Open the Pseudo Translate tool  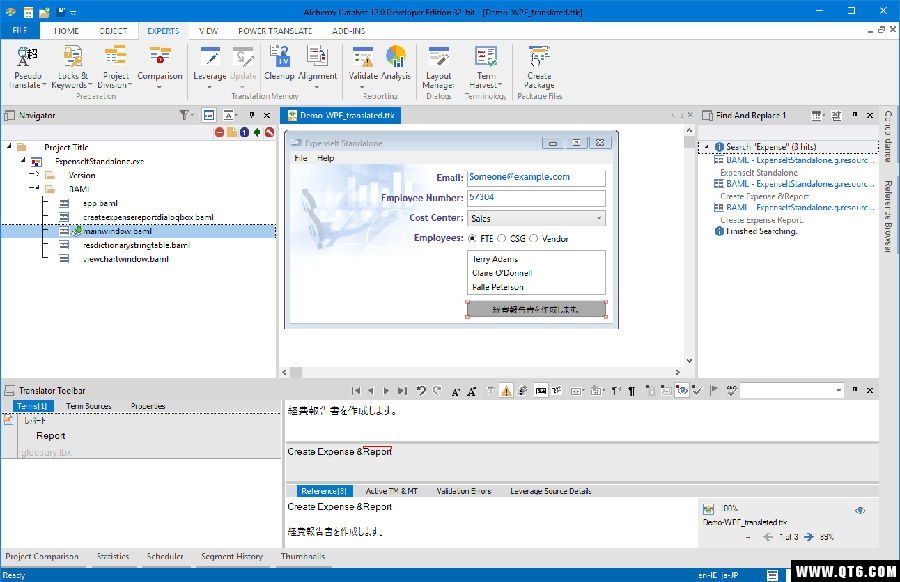27,67
